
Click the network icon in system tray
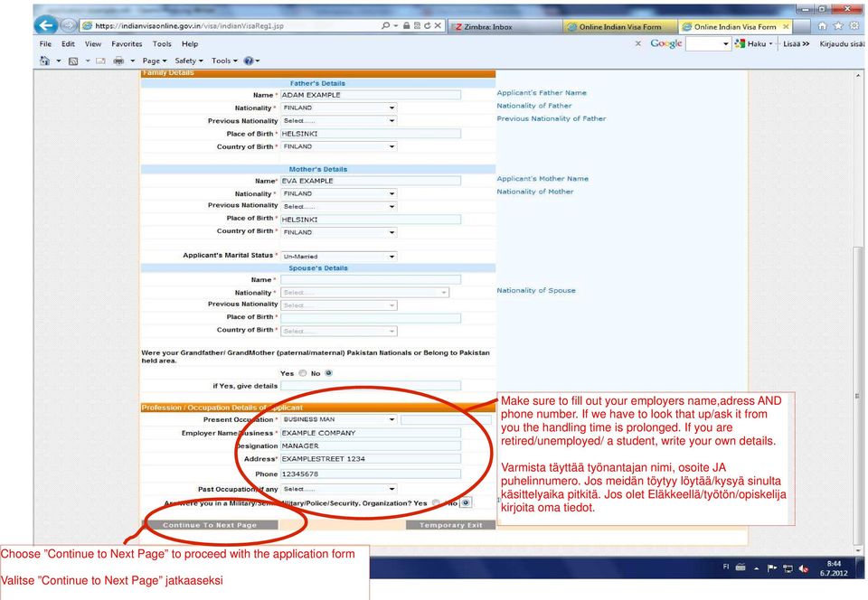788,568
